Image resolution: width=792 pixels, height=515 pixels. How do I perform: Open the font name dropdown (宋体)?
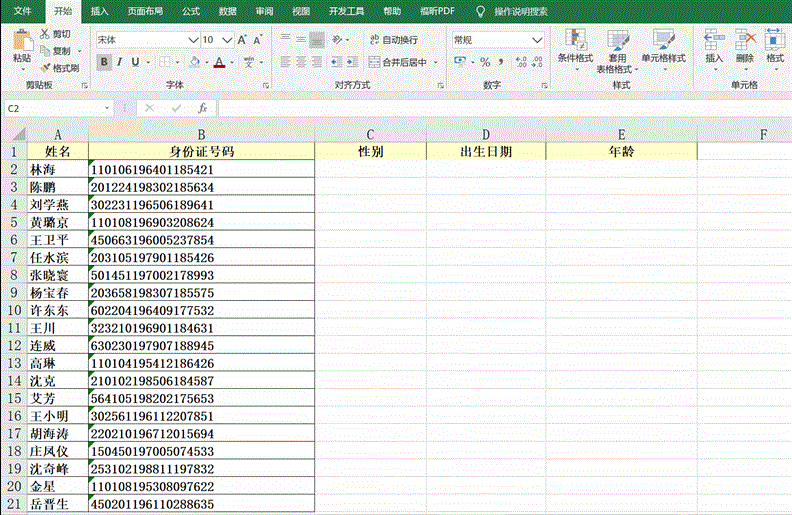193,40
